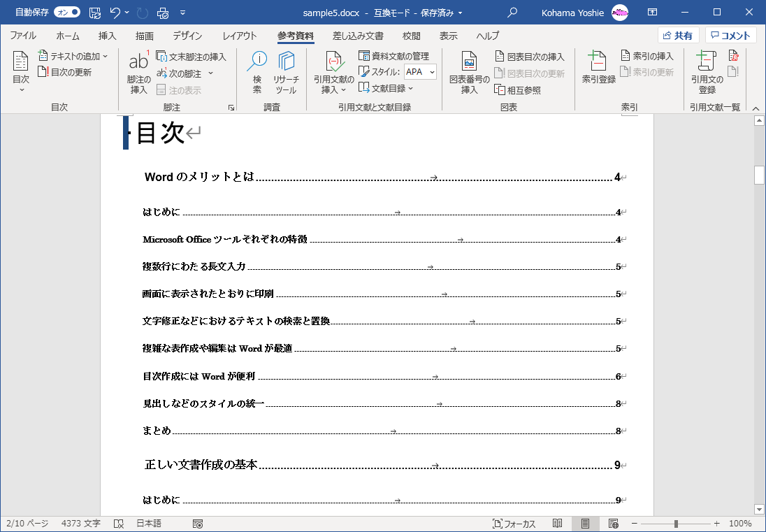Click TOC entry Microsoft Office ツールそれぞれの特徴
The height and width of the screenshot is (532, 766).
tap(225, 239)
